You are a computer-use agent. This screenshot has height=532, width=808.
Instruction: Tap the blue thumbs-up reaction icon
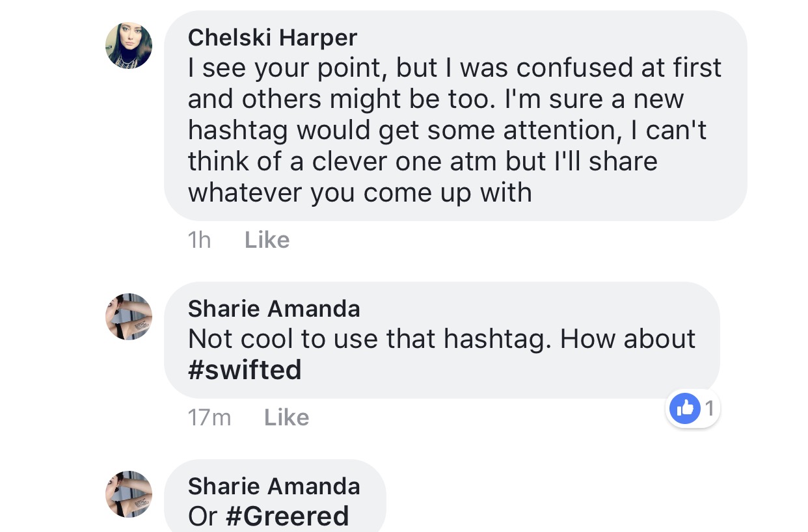pos(684,408)
